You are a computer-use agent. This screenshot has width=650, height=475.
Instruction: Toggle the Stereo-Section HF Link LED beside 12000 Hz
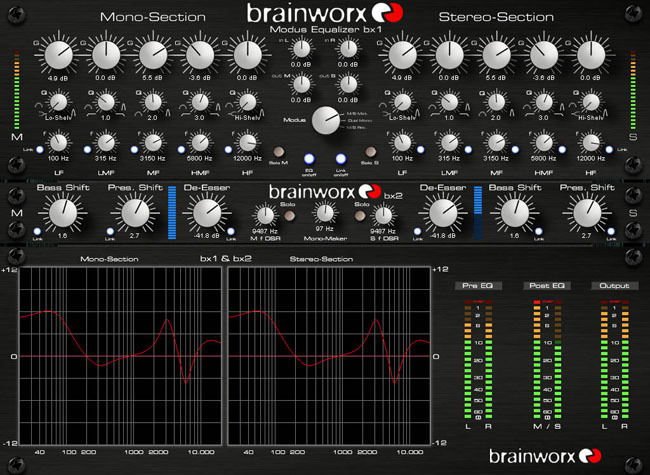pyautogui.click(x=609, y=150)
